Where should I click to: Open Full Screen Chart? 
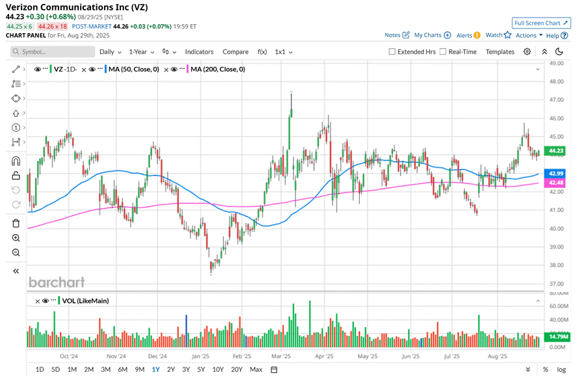(541, 23)
